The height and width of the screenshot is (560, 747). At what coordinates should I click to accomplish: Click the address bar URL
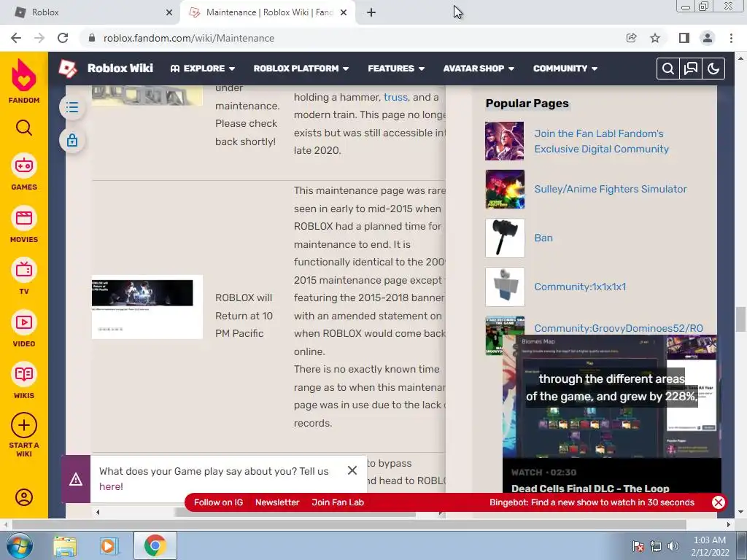189,38
